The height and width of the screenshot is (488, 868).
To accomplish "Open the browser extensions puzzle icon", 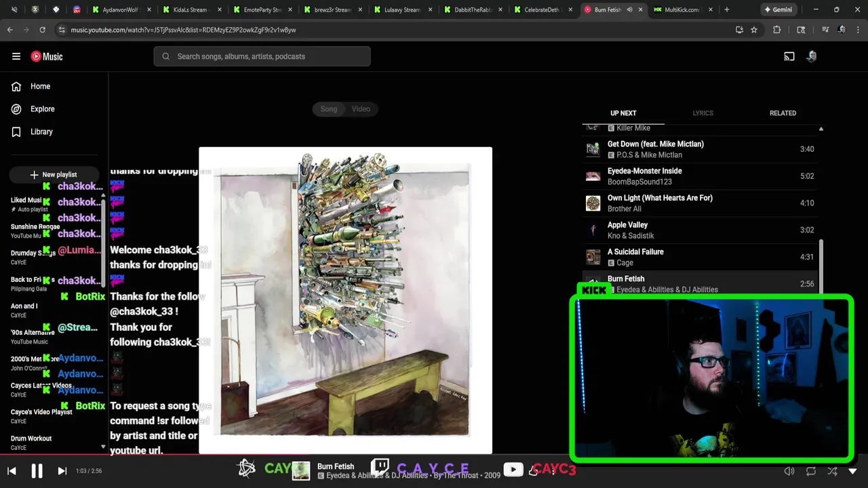I will [x=777, y=30].
